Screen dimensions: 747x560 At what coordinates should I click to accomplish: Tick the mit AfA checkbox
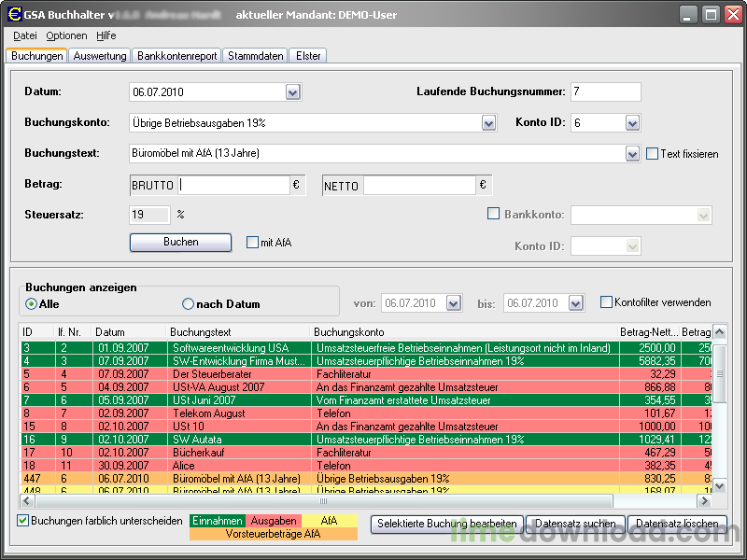pyautogui.click(x=252, y=243)
